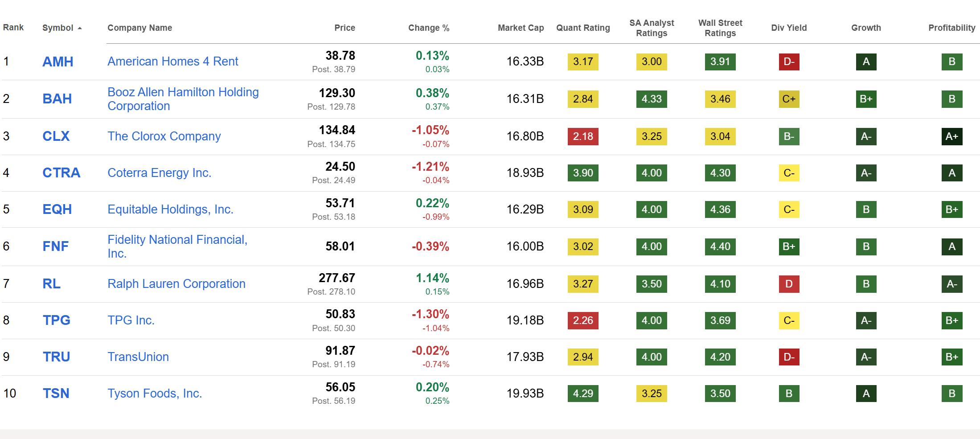Sort by SA Analyst Ratings header
Image resolution: width=980 pixels, height=439 pixels.
click(x=652, y=28)
